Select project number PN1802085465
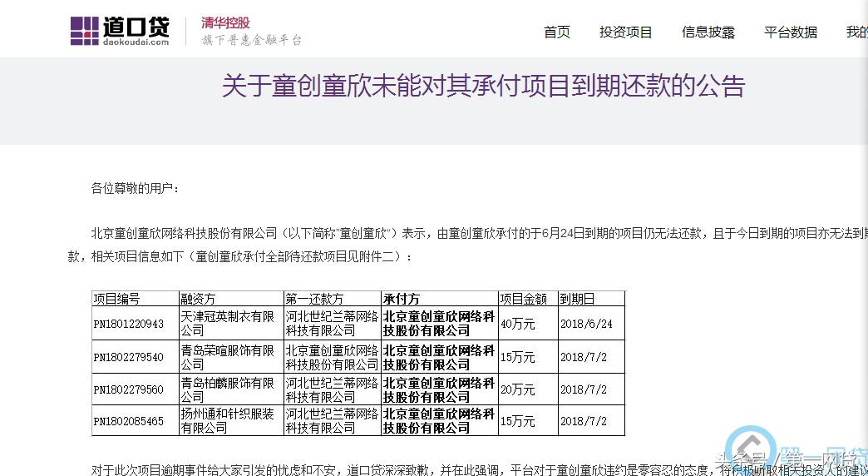Image resolution: width=868 pixels, height=476 pixels. pyautogui.click(x=128, y=422)
